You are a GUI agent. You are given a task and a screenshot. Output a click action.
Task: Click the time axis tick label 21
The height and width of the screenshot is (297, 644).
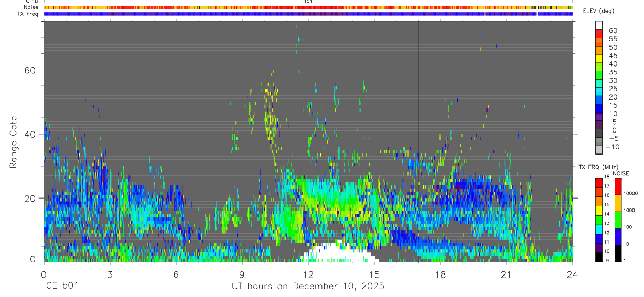click(507, 274)
